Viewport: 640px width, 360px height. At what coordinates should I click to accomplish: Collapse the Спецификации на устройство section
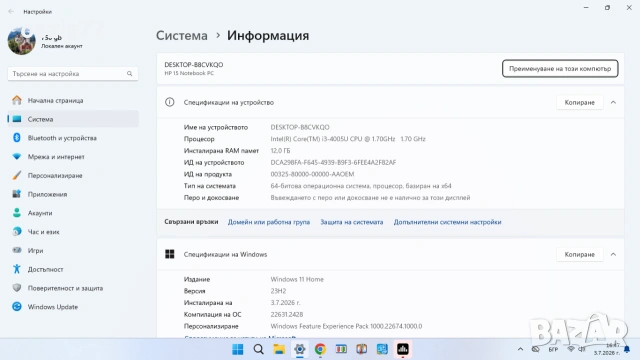(613, 102)
